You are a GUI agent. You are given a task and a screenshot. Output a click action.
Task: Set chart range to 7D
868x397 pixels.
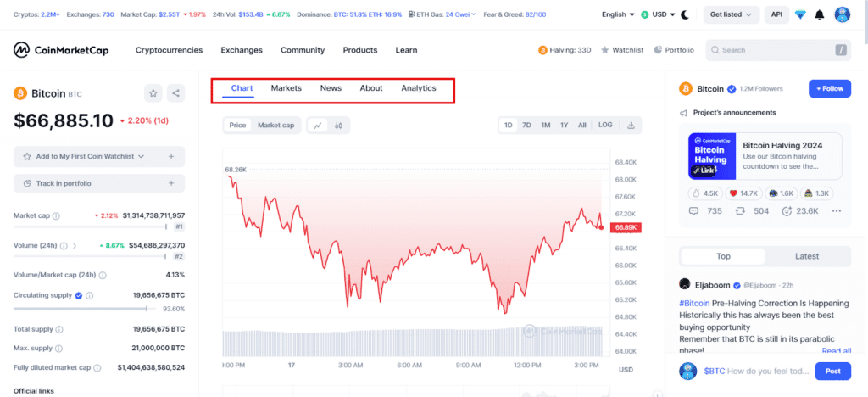click(x=526, y=126)
